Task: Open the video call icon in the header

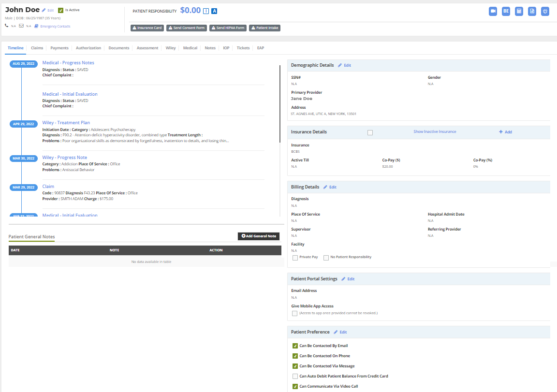Action: (x=493, y=11)
